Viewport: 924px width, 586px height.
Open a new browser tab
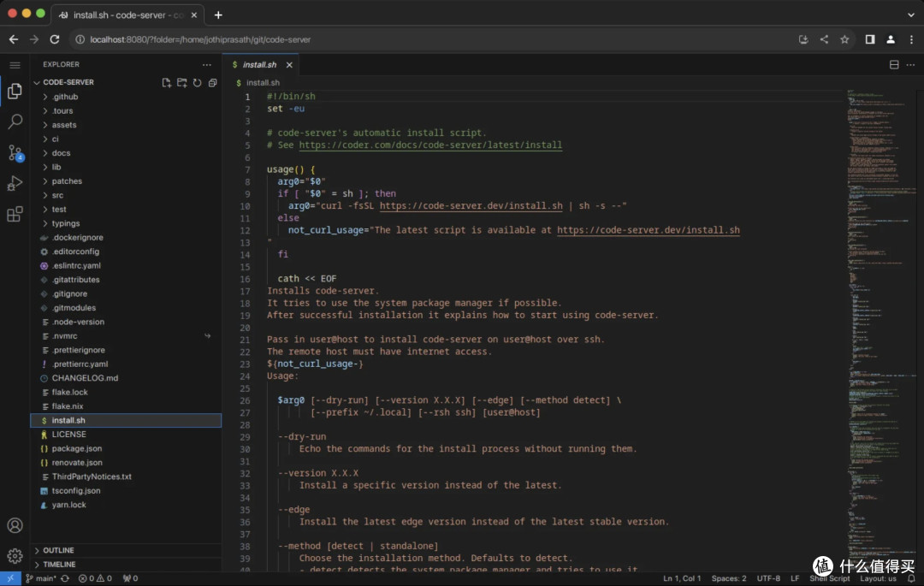coord(218,15)
